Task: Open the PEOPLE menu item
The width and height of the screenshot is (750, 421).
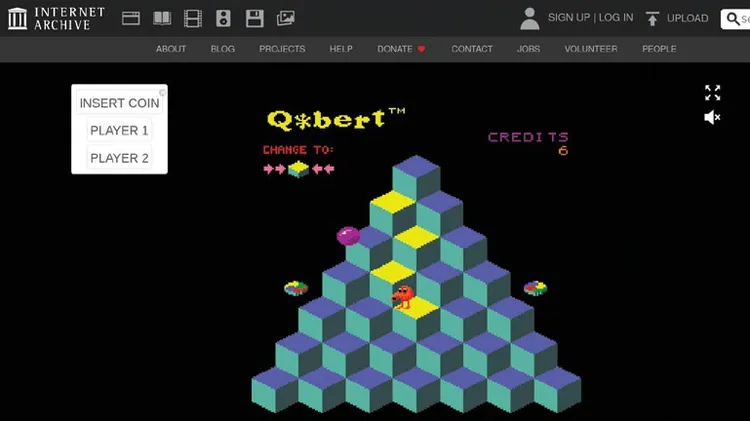Action: pos(659,49)
